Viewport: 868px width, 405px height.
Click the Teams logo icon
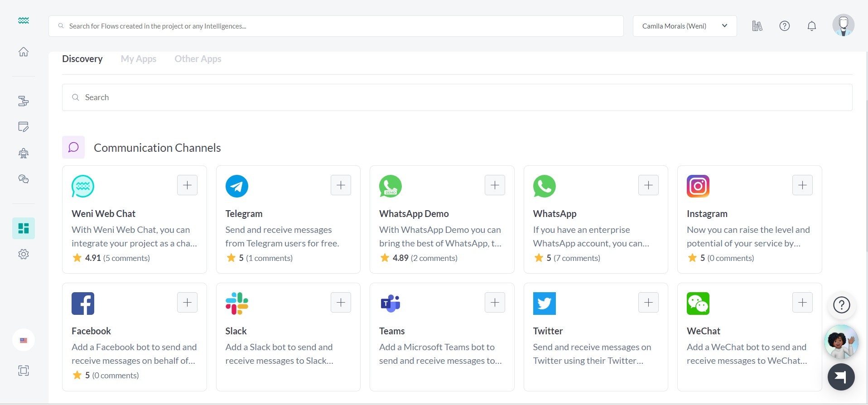[391, 304]
